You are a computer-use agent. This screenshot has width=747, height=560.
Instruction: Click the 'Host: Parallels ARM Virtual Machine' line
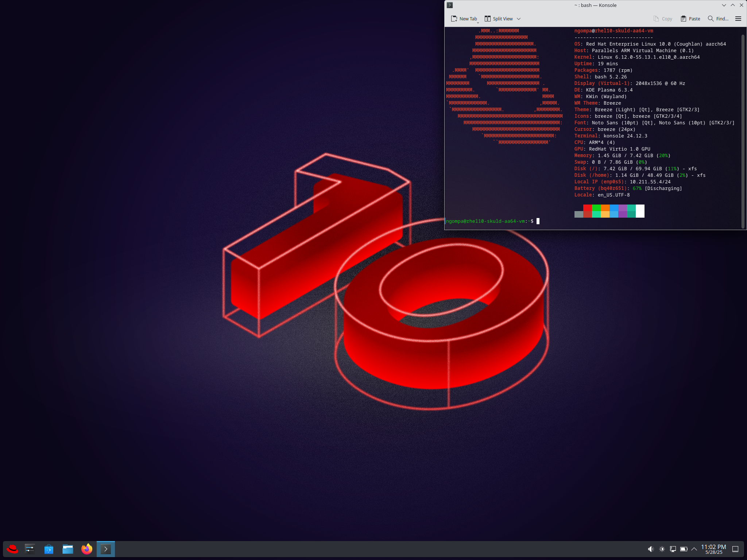[634, 51]
